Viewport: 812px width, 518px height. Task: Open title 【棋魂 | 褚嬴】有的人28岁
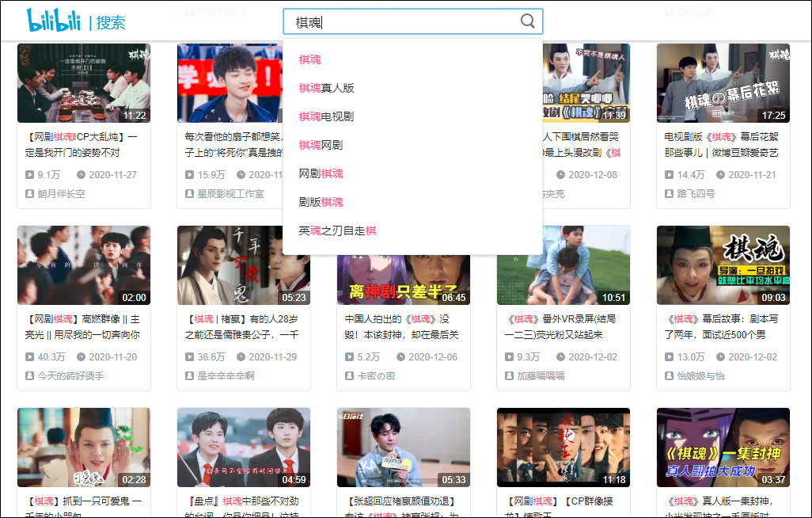(x=242, y=326)
